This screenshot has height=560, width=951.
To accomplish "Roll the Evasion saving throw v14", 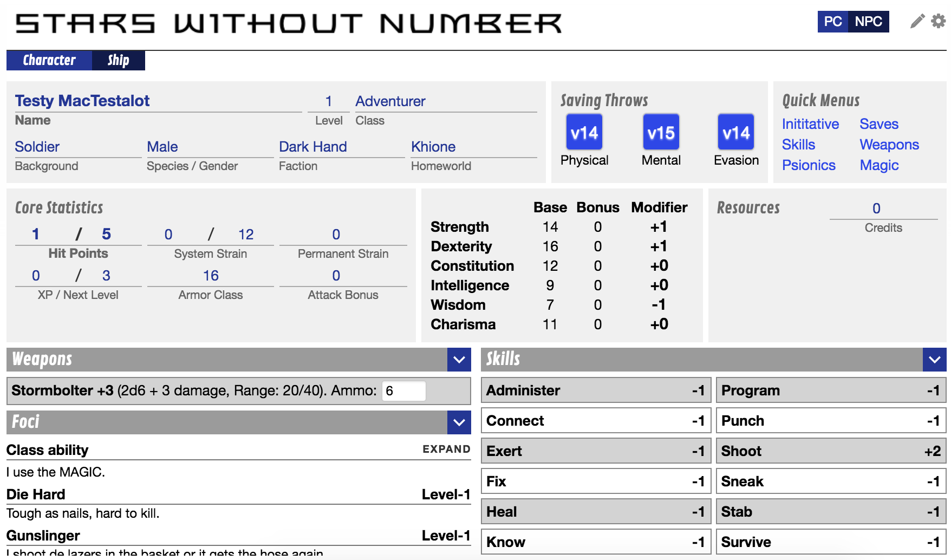I will 735,132.
